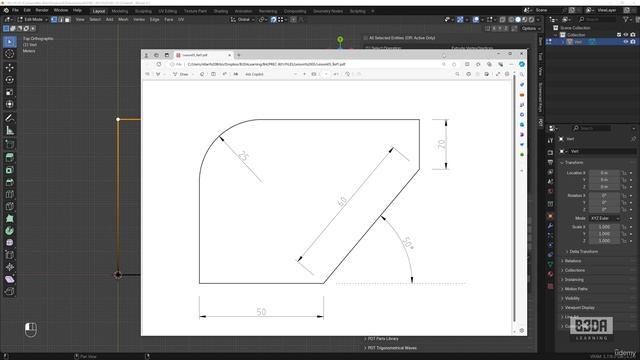Open the Tool properties tab
The width and height of the screenshot is (640, 360).
(x=550, y=140)
